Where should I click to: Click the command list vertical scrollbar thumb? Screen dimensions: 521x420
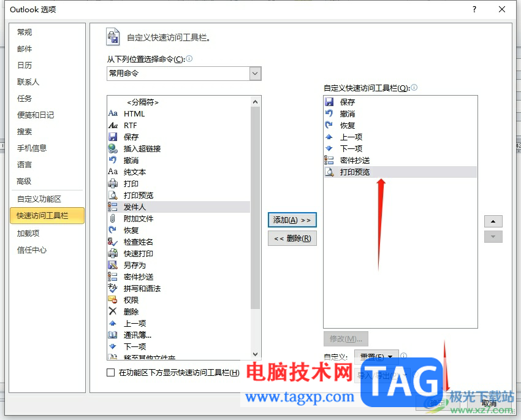[x=255, y=208]
